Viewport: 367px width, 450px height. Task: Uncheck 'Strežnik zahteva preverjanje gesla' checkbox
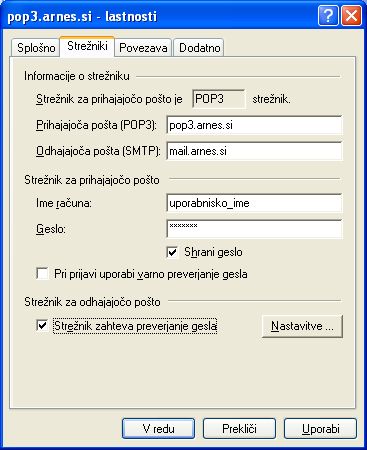[42, 326]
